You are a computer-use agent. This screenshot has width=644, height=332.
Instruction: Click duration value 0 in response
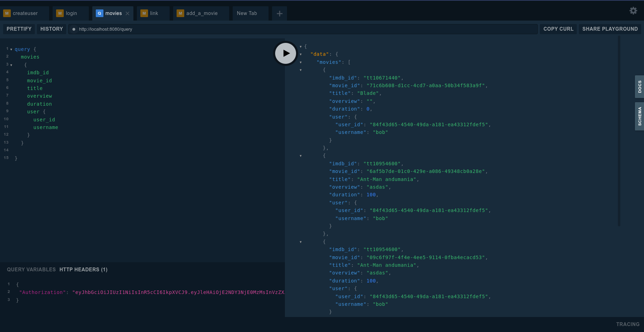pyautogui.click(x=368, y=109)
